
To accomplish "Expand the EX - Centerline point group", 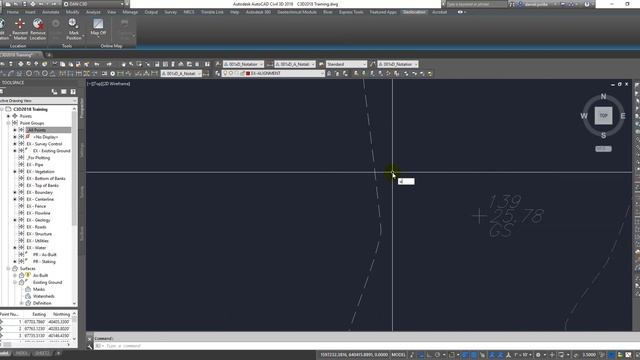I will pyautogui.click(x=15, y=199).
